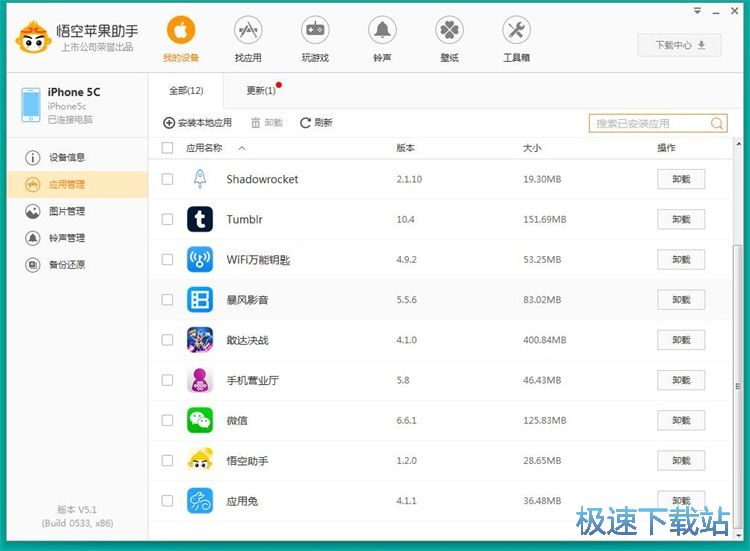Open the 工具箱 toolbox section
750x551 pixels.
click(x=516, y=40)
